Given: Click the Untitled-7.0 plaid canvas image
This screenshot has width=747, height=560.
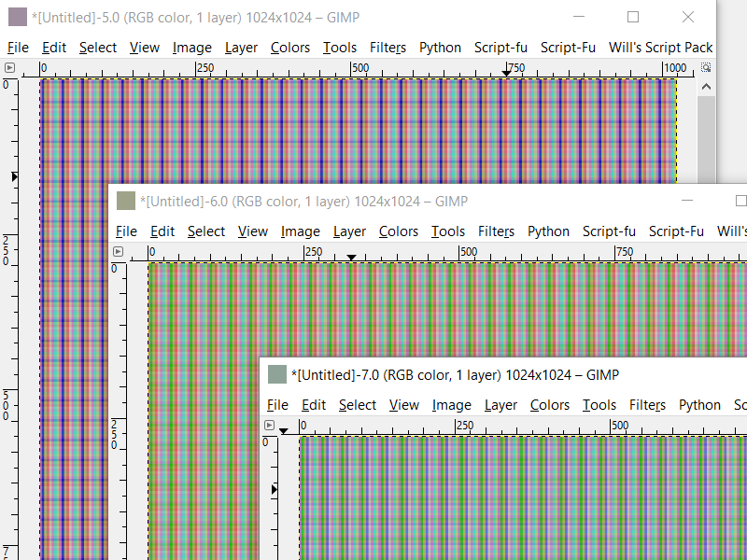Looking at the screenshot, I should click(x=523, y=498).
